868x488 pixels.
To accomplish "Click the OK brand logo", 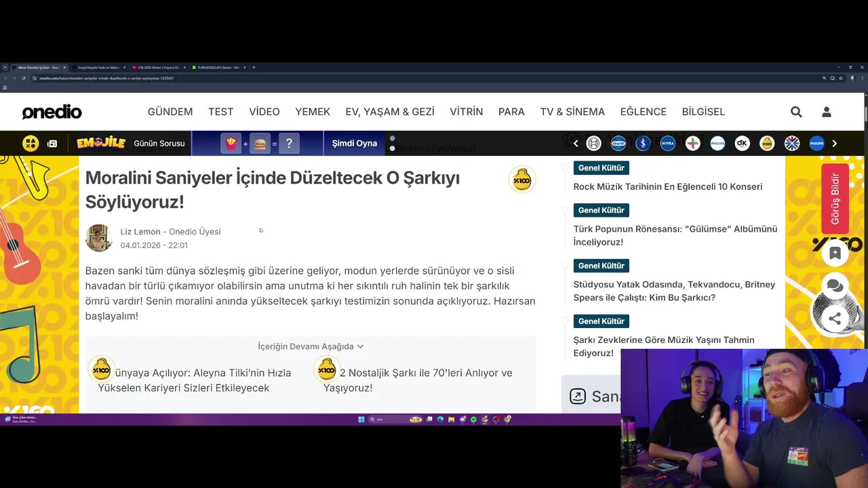I will [743, 143].
